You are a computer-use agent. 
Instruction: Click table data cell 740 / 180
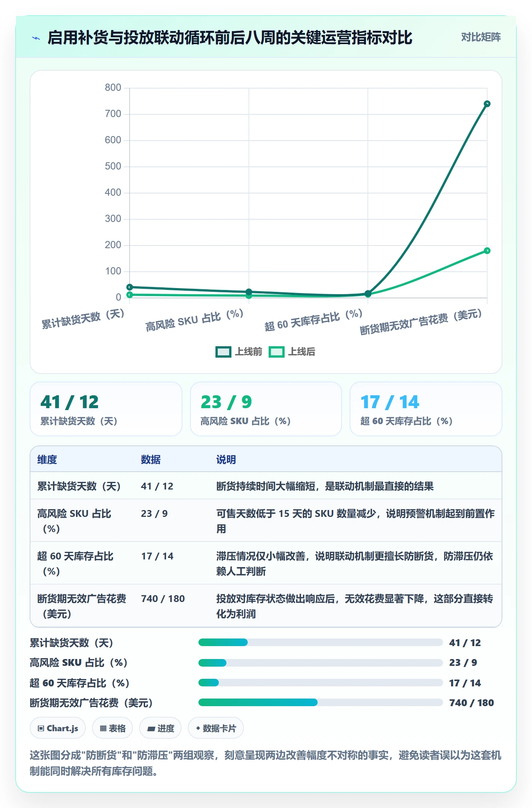click(163, 599)
